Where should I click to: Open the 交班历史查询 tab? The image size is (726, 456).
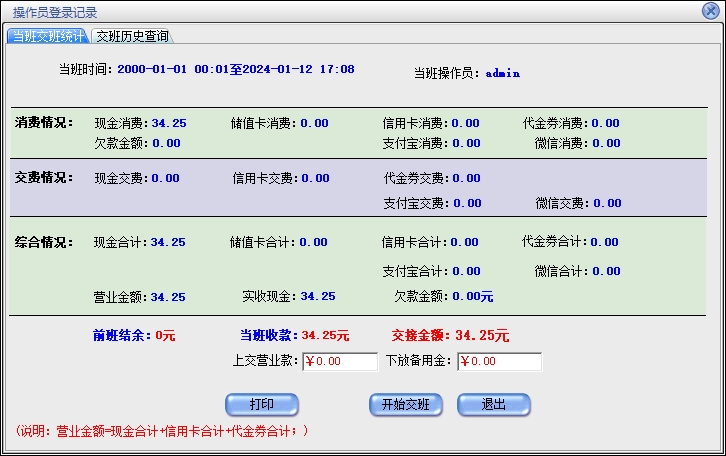[x=132, y=36]
